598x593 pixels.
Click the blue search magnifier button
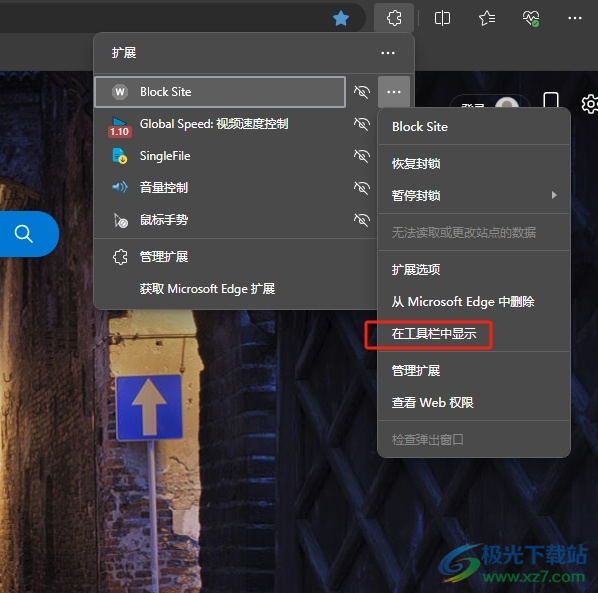click(x=24, y=234)
